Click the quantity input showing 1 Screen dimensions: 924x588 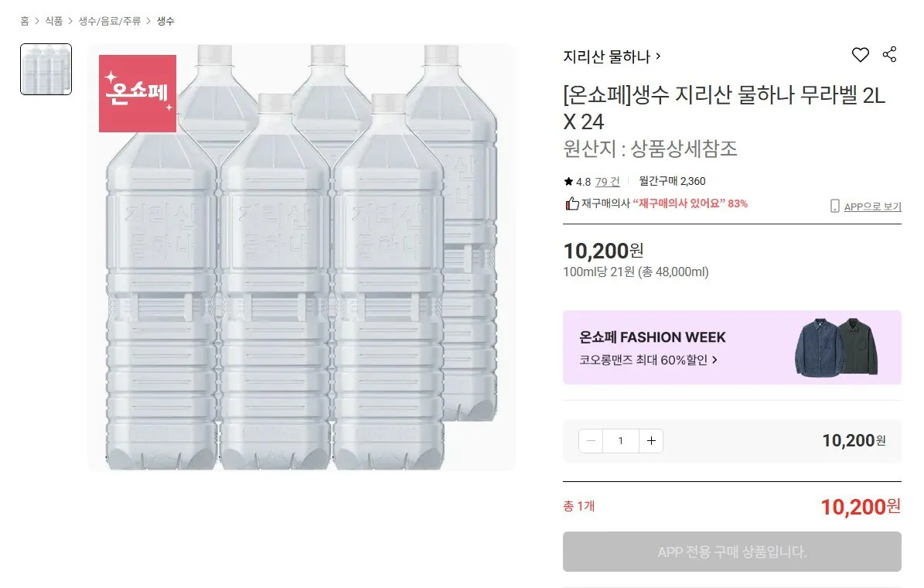620,440
